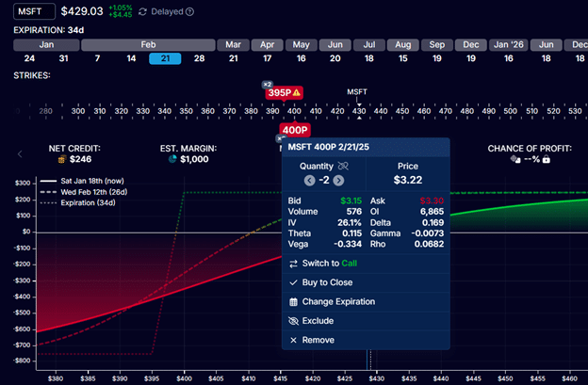Click strike 500 on the ruler
This screenshot has height=385, width=588.
511,111
